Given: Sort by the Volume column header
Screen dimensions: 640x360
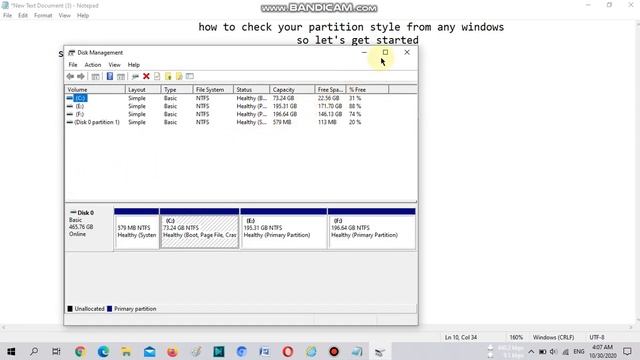Looking at the screenshot, I should click(95, 89).
